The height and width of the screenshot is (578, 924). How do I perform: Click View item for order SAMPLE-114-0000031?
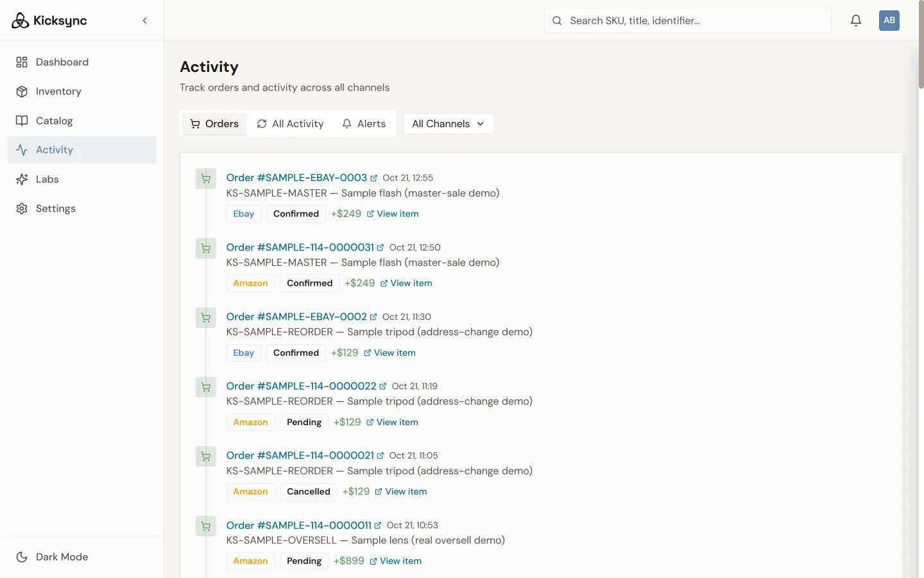pyautogui.click(x=406, y=283)
